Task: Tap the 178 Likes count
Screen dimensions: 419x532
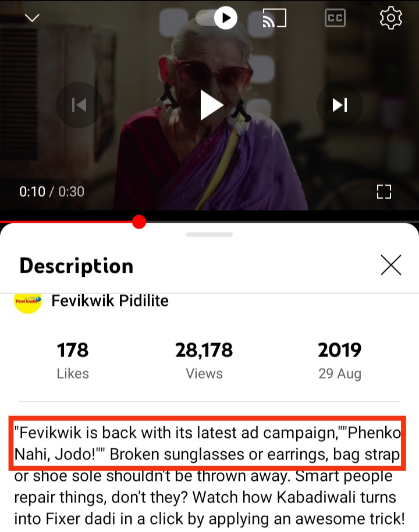Action: (x=73, y=360)
